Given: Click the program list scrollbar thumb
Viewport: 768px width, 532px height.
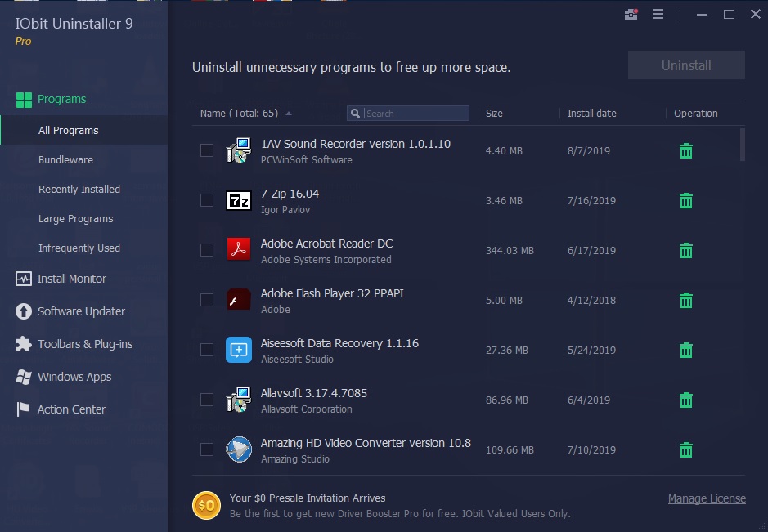Looking at the screenshot, I should [743, 145].
